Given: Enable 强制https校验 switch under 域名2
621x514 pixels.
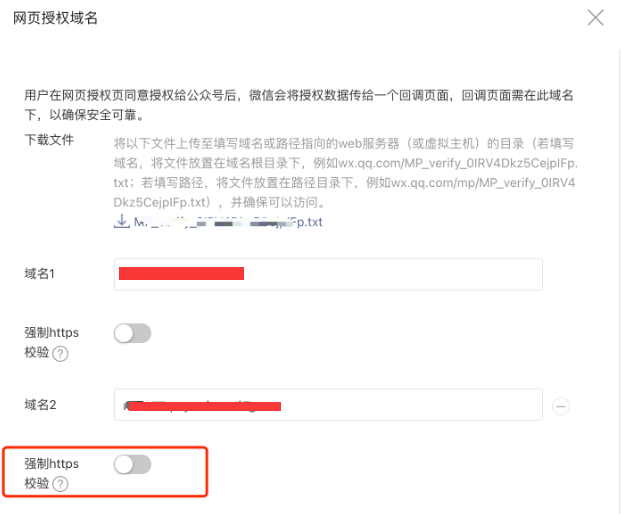Looking at the screenshot, I should [132, 464].
